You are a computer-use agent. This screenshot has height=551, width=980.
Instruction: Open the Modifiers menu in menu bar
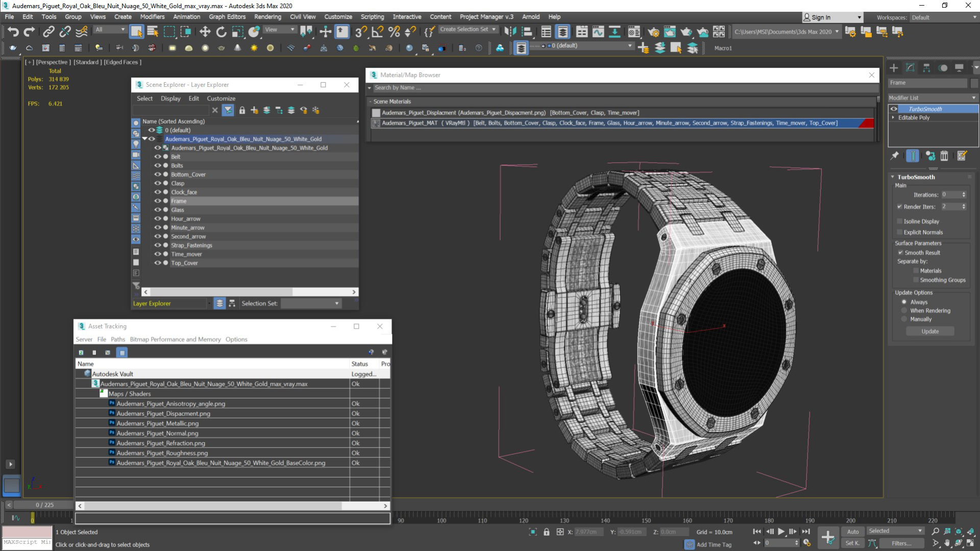152,17
